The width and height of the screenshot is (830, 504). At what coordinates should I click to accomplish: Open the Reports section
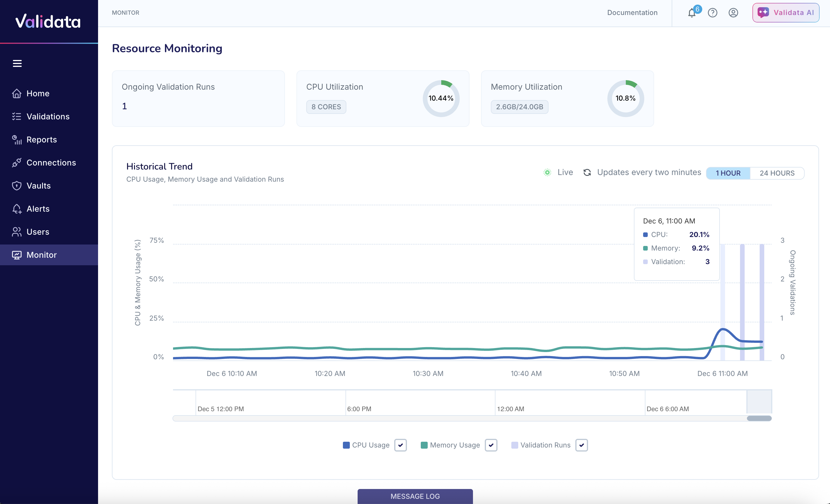pyautogui.click(x=42, y=139)
